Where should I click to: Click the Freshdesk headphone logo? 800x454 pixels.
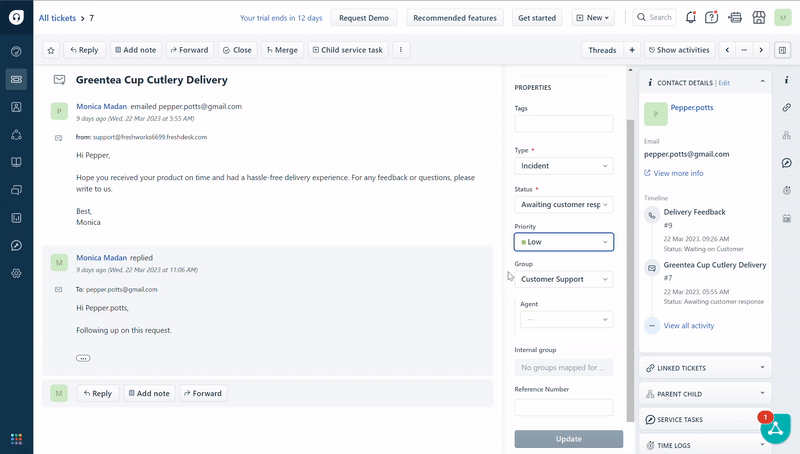tap(16, 17)
